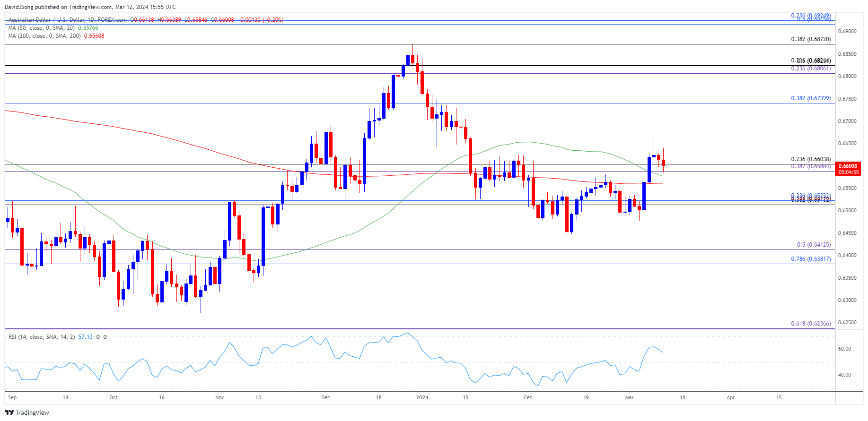The height and width of the screenshot is (421, 868).
Task: Select the 0.5 (0.64125) Fibonacci label
Action: coord(814,245)
